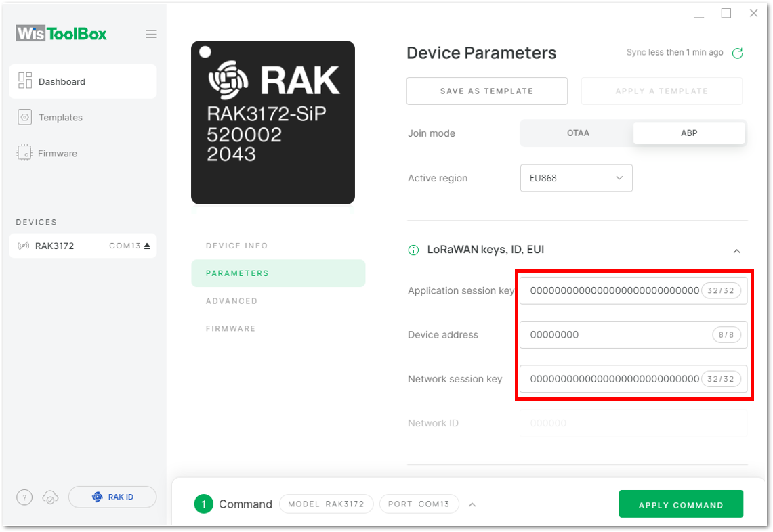Click Save As Template button
The width and height of the screenshot is (773, 532).
click(x=487, y=91)
